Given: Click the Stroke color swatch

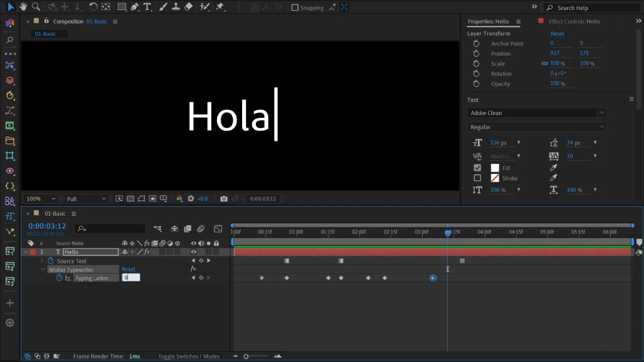Looking at the screenshot, I should pos(495,178).
